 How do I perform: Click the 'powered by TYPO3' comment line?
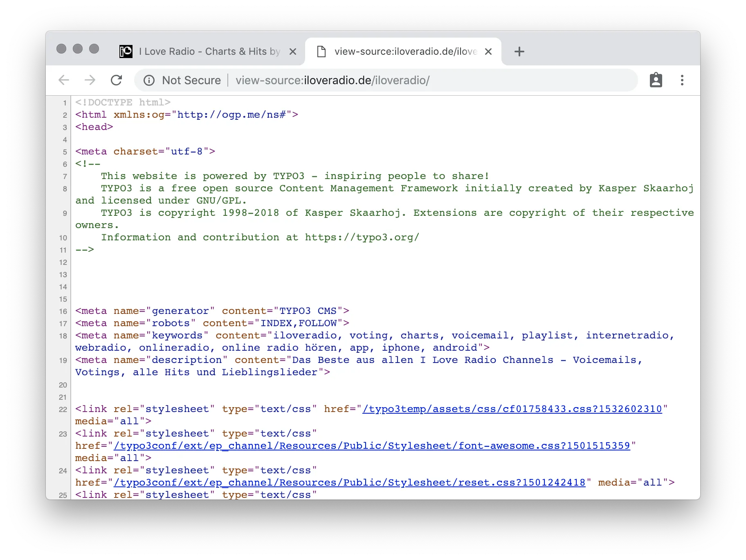click(x=295, y=176)
